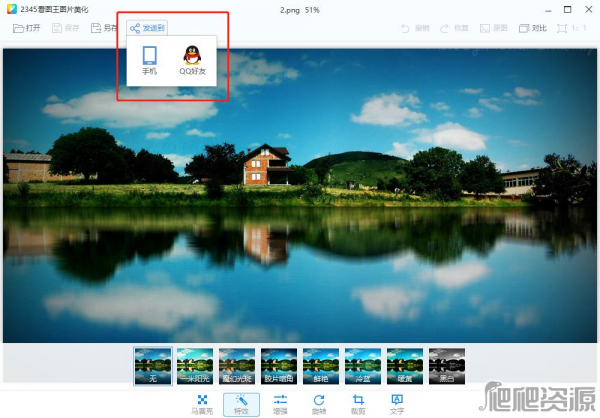600x418 pixels.
Task: Choose the 暖黄 warm yellow filter
Action: point(404,365)
